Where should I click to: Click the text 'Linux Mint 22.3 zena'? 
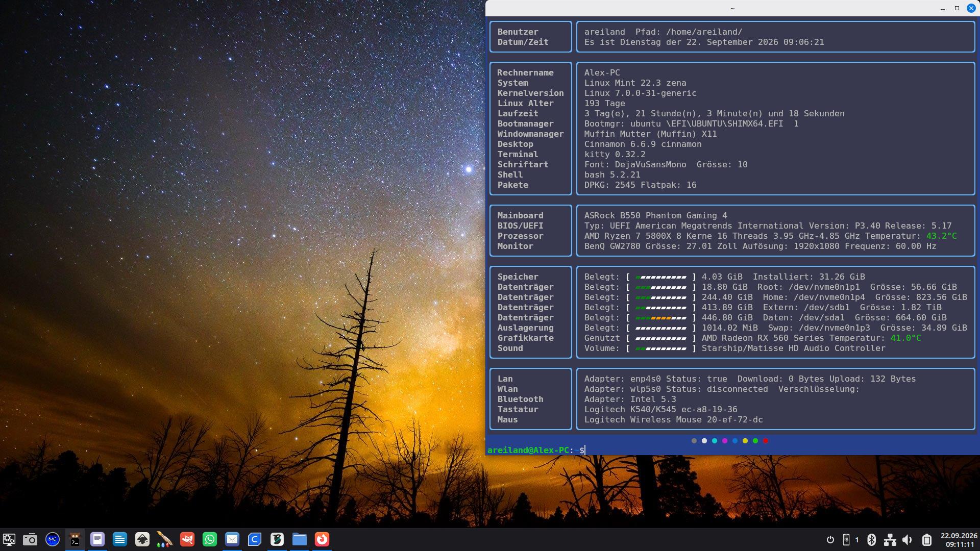pos(635,83)
